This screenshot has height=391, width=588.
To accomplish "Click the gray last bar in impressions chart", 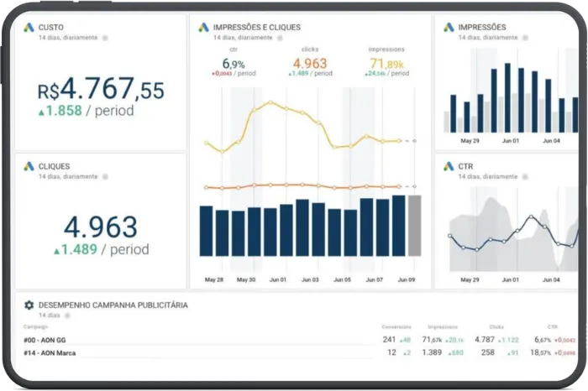I will [x=414, y=226].
